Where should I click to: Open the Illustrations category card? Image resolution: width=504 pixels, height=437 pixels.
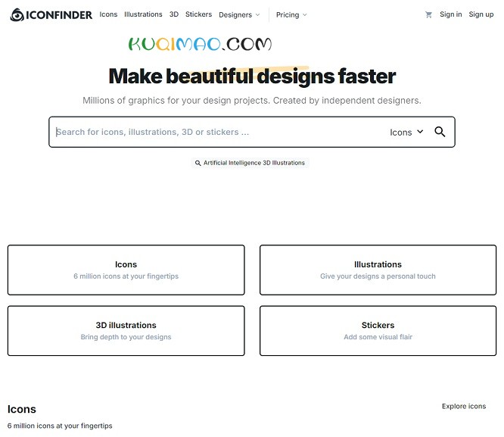point(378,270)
